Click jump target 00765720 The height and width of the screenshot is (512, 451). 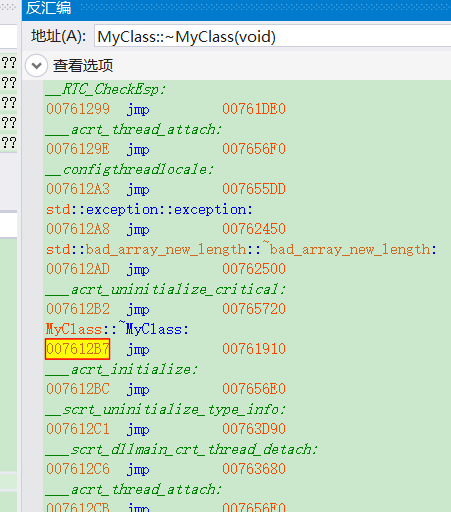[x=254, y=309]
